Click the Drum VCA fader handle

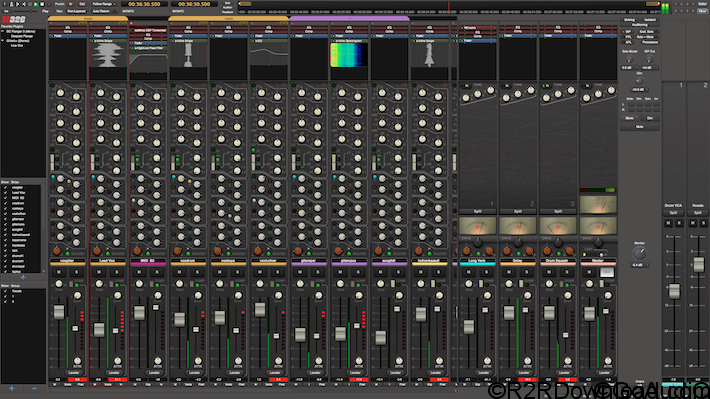point(674,291)
